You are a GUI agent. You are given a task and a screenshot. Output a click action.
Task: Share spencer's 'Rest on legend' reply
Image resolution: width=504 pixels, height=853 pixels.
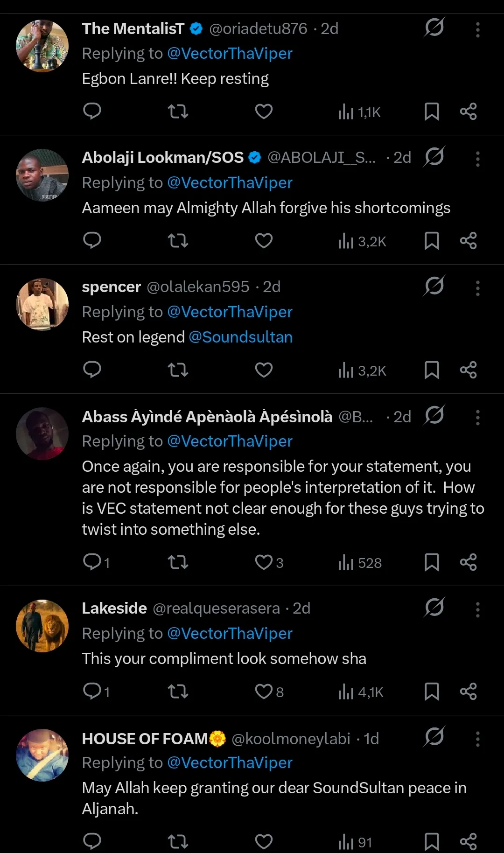[468, 370]
